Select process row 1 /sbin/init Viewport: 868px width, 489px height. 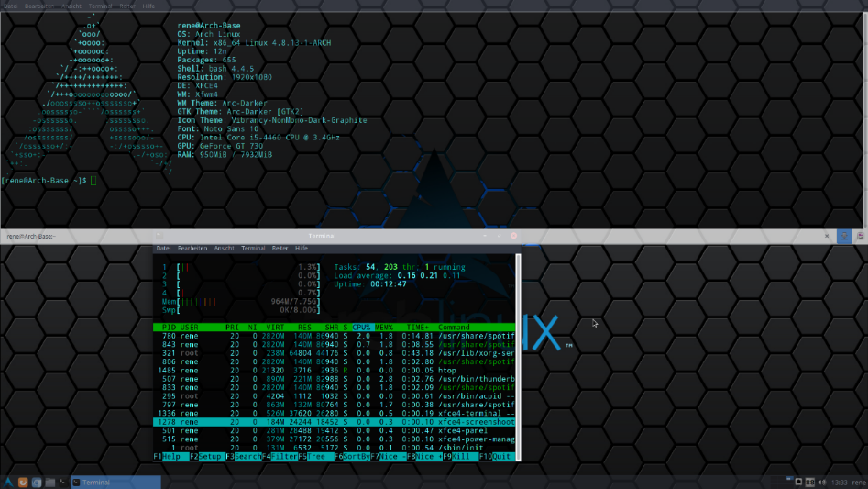click(335, 448)
